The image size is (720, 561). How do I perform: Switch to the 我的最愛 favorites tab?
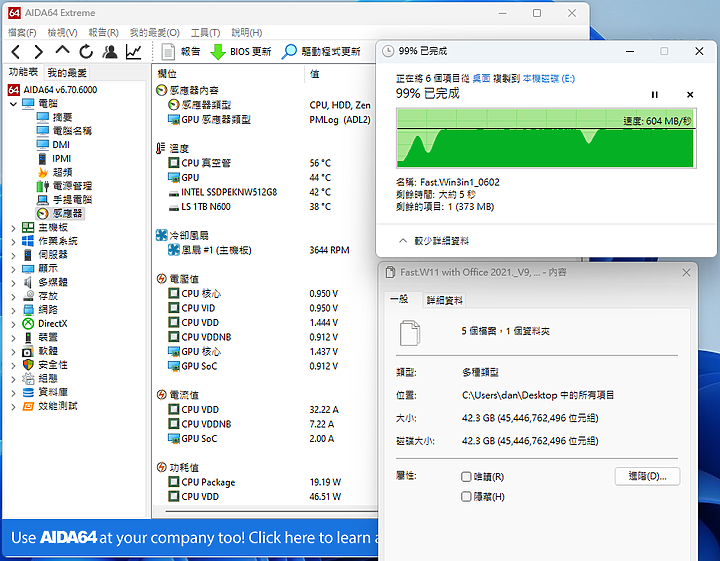point(67,73)
